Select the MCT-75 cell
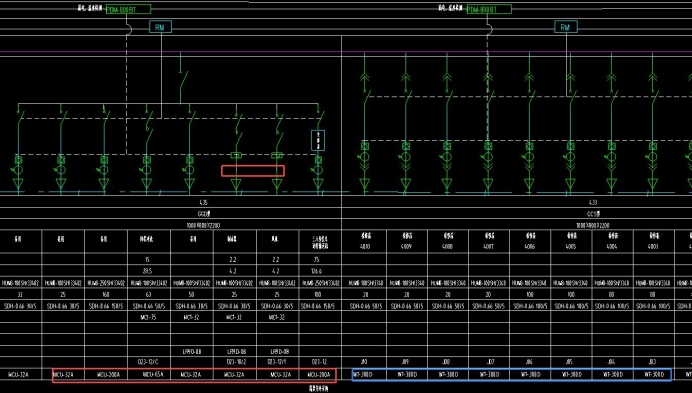Screen dimensions: 692x393 click(148, 317)
